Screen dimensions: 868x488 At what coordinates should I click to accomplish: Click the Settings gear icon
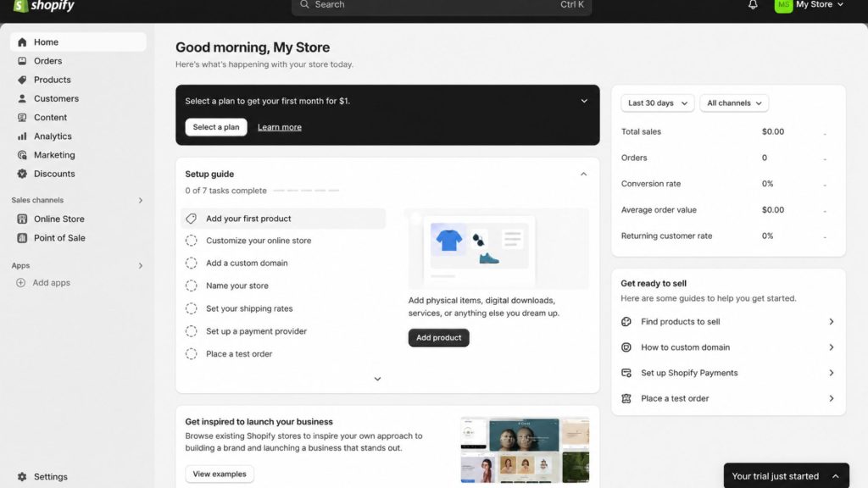[x=22, y=476]
